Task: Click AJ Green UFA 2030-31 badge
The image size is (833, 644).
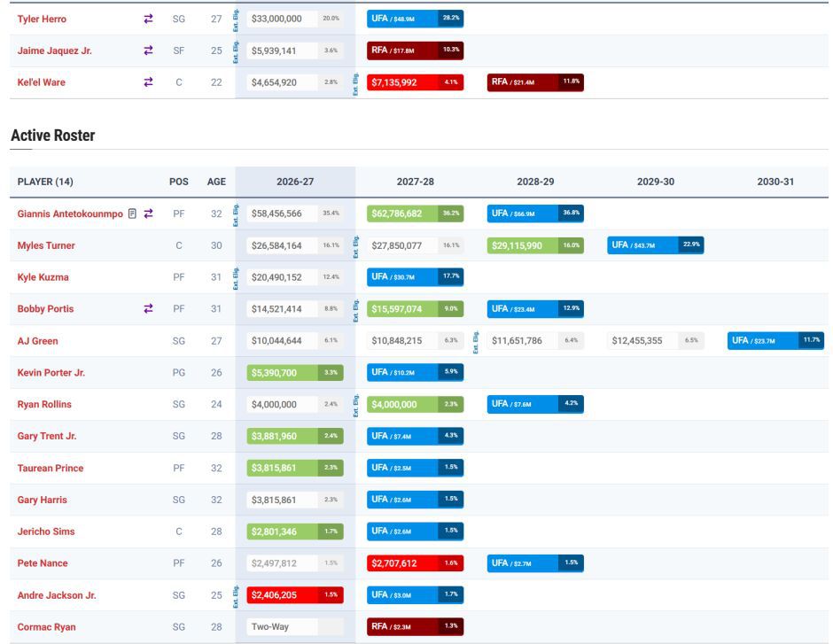Action: pyautogui.click(x=775, y=340)
